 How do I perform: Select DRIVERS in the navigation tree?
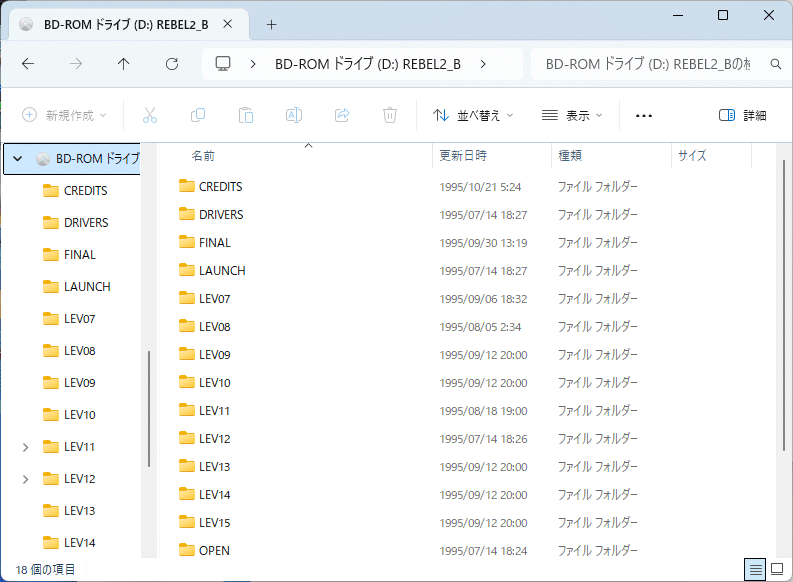[x=86, y=222]
